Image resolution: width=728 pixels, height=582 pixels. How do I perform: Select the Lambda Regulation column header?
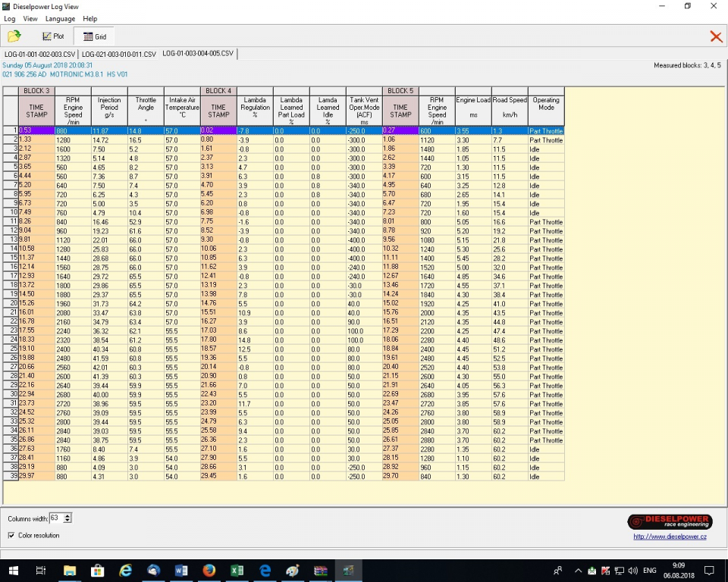point(255,108)
